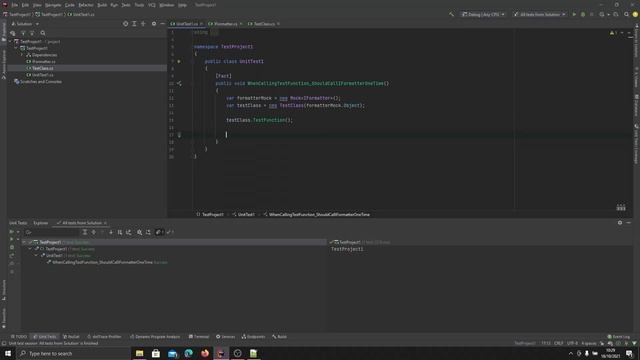Viewport: 640px width, 360px height.
Task: Open Search Everywhere magnifier in top toolbar
Action: [x=627, y=14]
